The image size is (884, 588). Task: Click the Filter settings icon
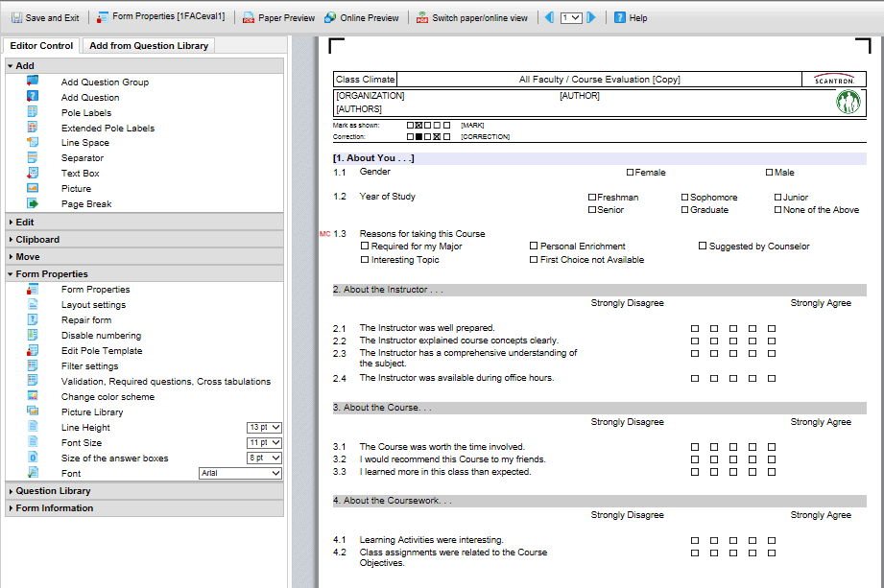[33, 365]
